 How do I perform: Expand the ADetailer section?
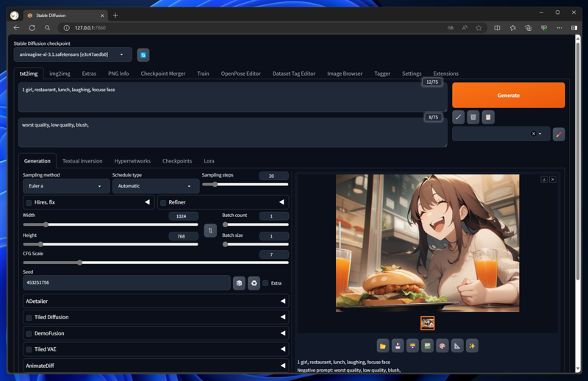[156, 301]
